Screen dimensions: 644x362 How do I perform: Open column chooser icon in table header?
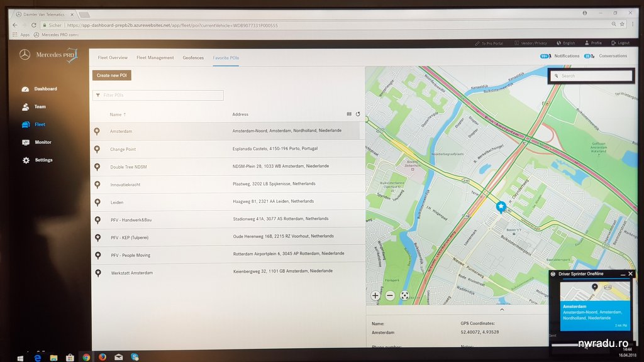pyautogui.click(x=349, y=114)
